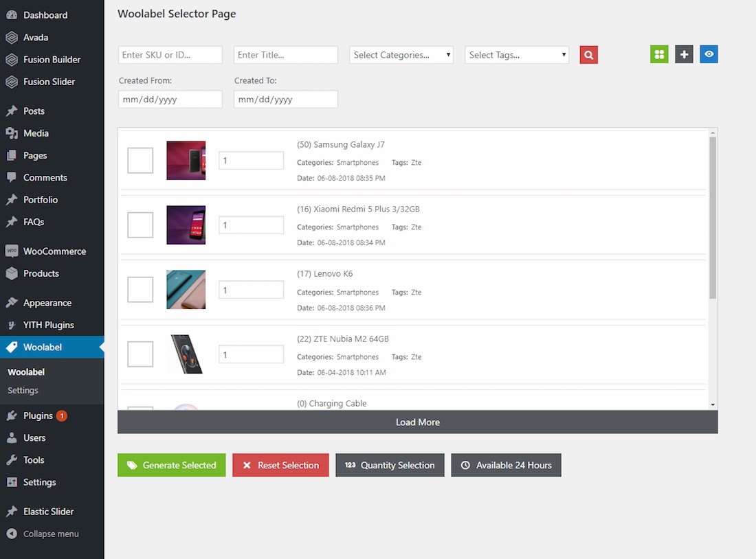Click the FAQs pin icon

point(12,222)
